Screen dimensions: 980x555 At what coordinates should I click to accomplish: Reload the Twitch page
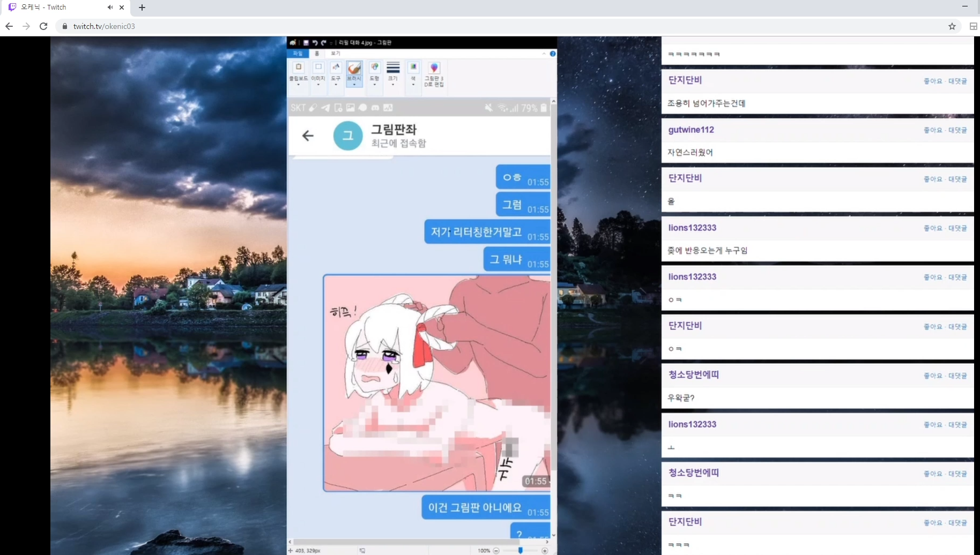coord(43,26)
